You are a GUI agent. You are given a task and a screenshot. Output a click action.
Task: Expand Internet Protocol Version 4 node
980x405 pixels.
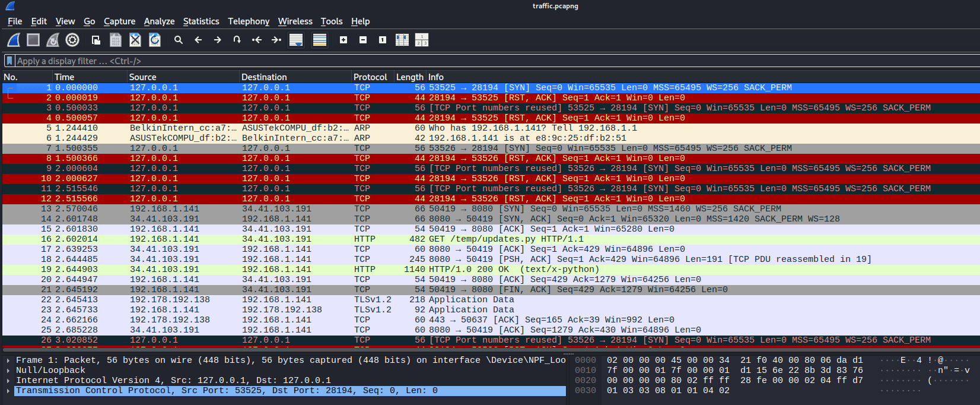[8, 381]
